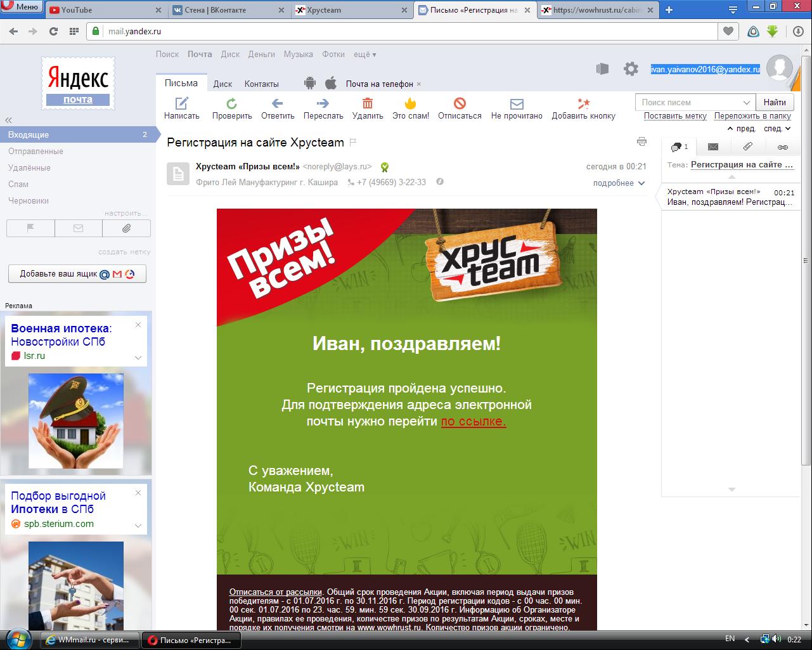812x650 pixels.
Task: Click Отписаться от рассылки link
Action: click(276, 592)
